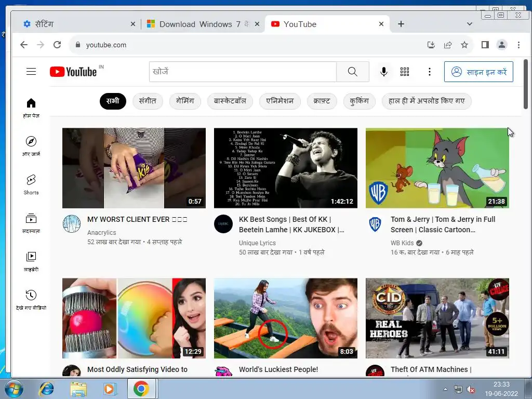Image resolution: width=532 pixels, height=399 pixels.
Task: Click the WB Kids channel avatar
Action: (375, 223)
